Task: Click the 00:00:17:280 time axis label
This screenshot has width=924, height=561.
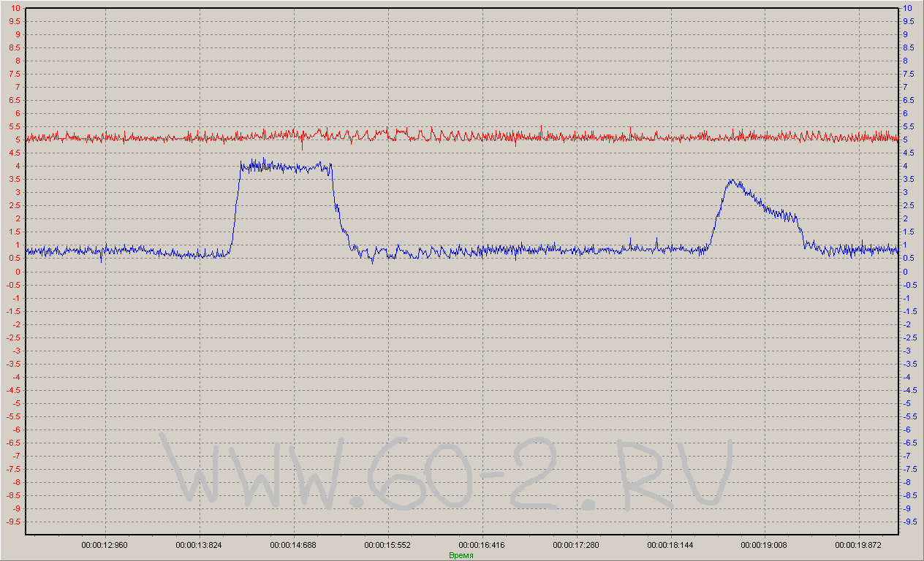Action: 576,545
